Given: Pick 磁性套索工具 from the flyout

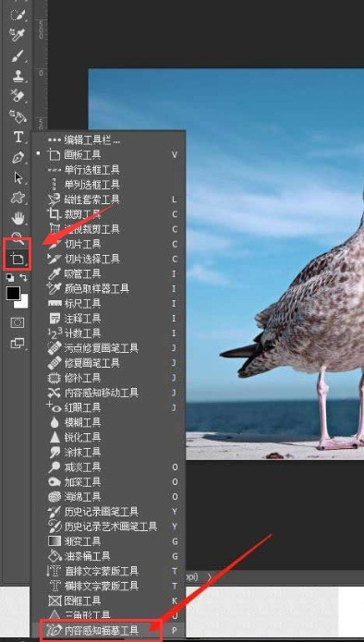Looking at the screenshot, I should pyautogui.click(x=109, y=200).
